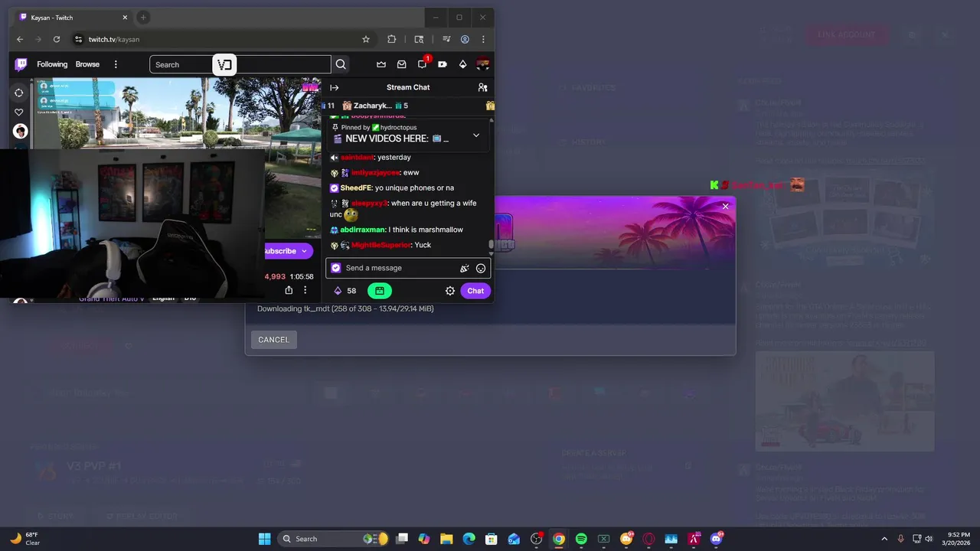The width and height of the screenshot is (980, 551).
Task: Open the chat settings gear
Action: coord(450,291)
